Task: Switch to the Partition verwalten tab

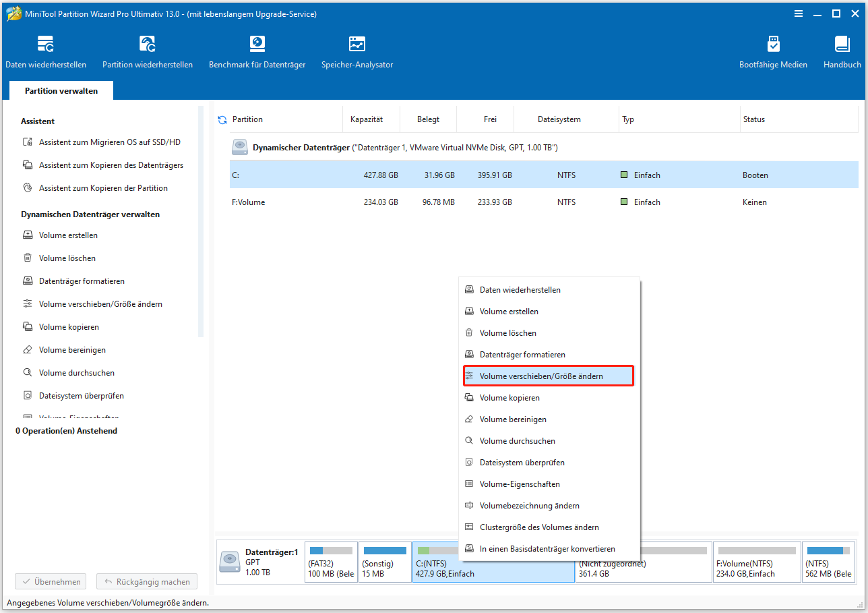Action: coord(61,90)
